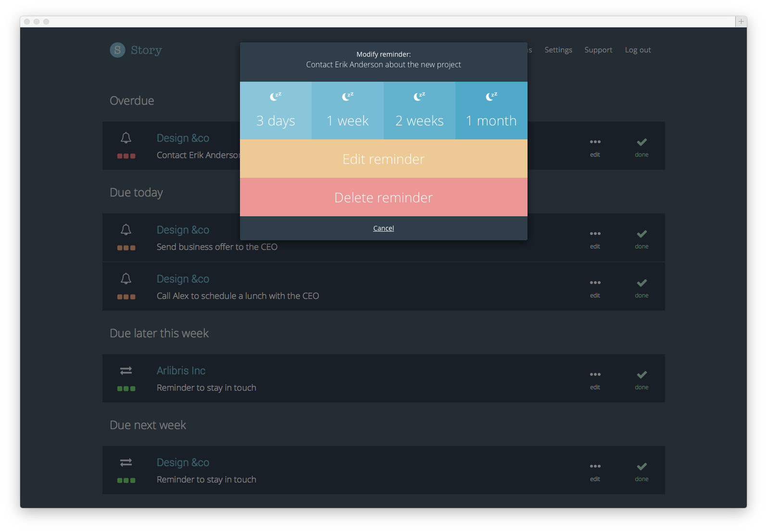Click green priority squares in Due next week
This screenshot has height=532, width=767.
[126, 481]
